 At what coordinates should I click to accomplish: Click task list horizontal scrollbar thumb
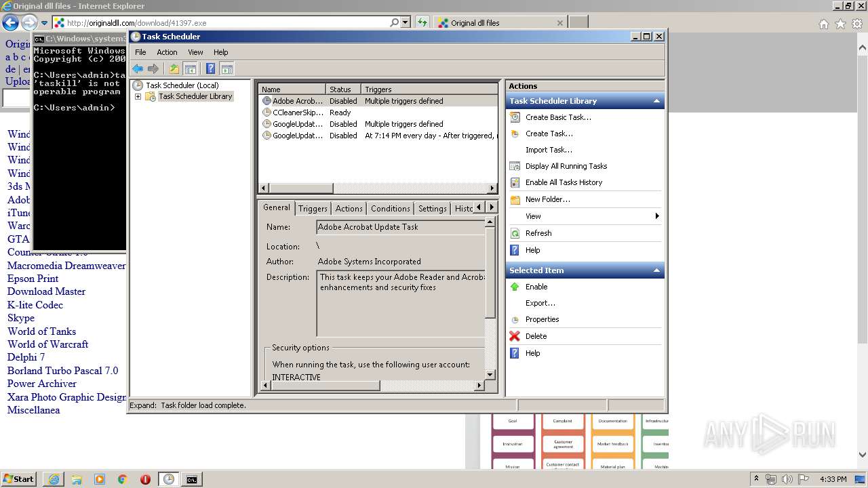coord(300,188)
